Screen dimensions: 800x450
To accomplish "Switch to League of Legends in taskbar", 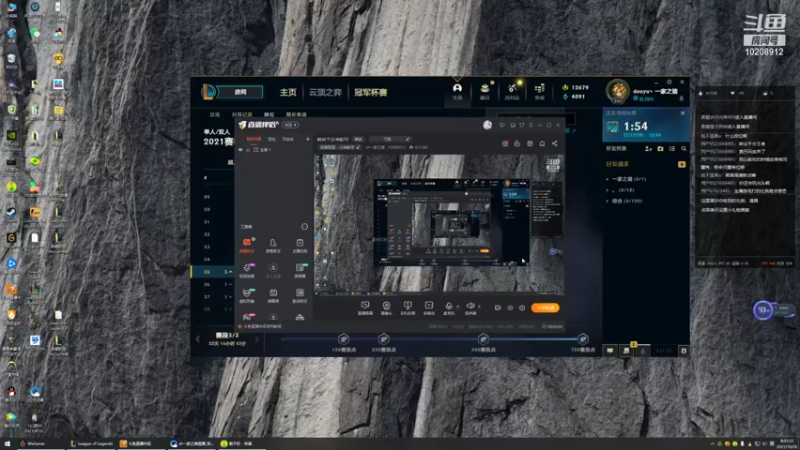I will (92, 444).
